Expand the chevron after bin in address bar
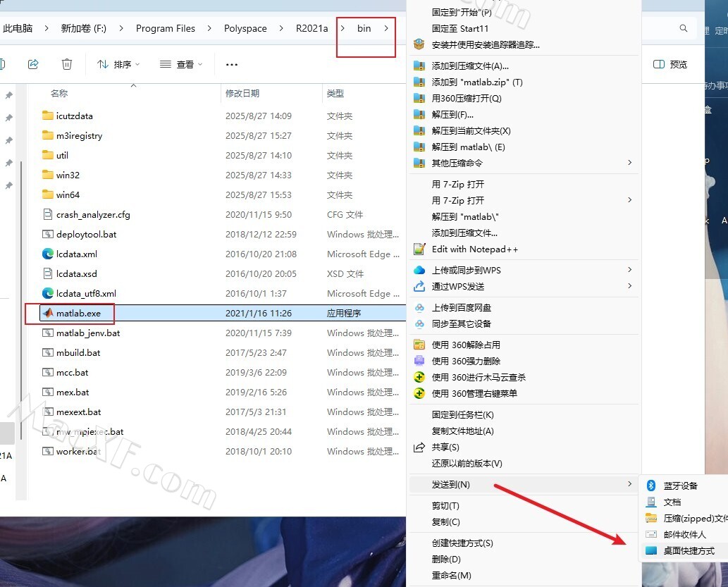This screenshot has height=587, width=728. pos(386,28)
